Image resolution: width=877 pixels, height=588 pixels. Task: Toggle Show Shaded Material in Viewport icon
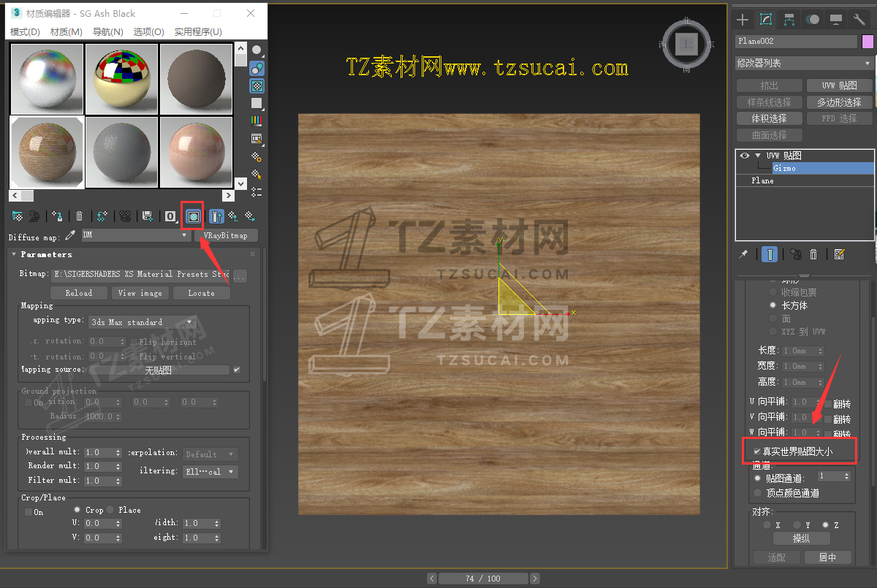click(x=193, y=216)
